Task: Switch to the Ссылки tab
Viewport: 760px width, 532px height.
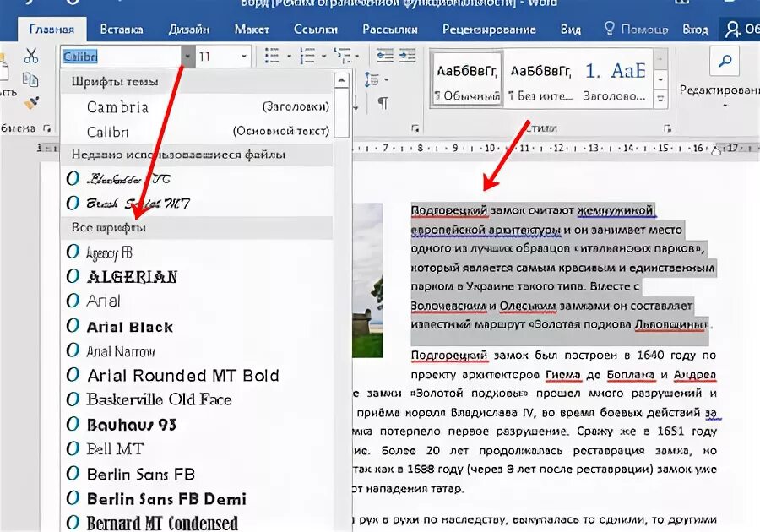Action: pos(316,30)
